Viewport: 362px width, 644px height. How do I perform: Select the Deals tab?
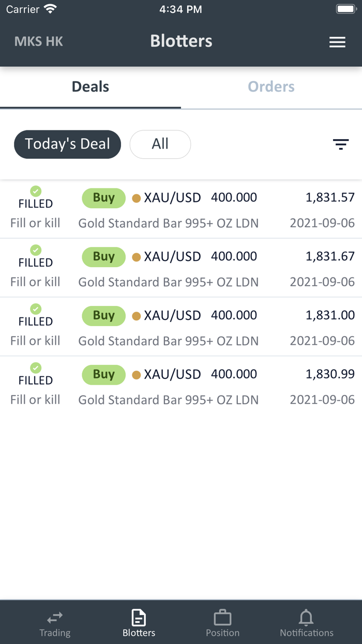(x=90, y=87)
